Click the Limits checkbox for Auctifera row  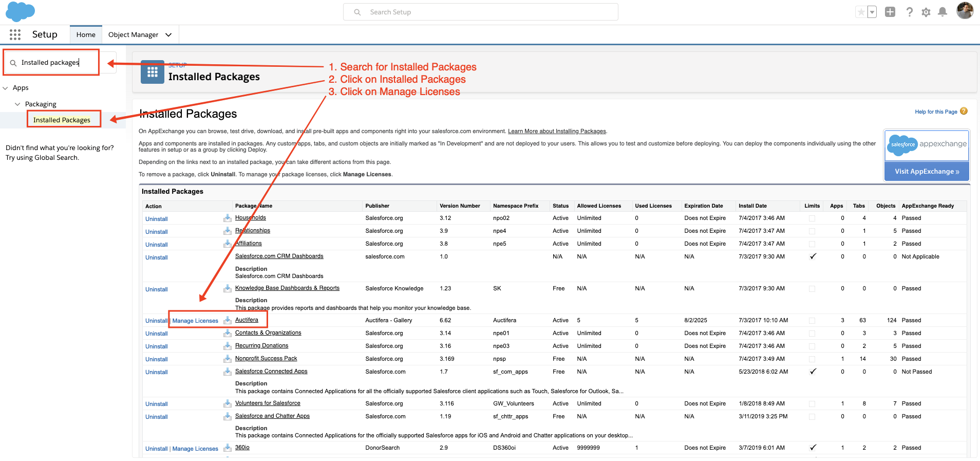click(x=812, y=321)
